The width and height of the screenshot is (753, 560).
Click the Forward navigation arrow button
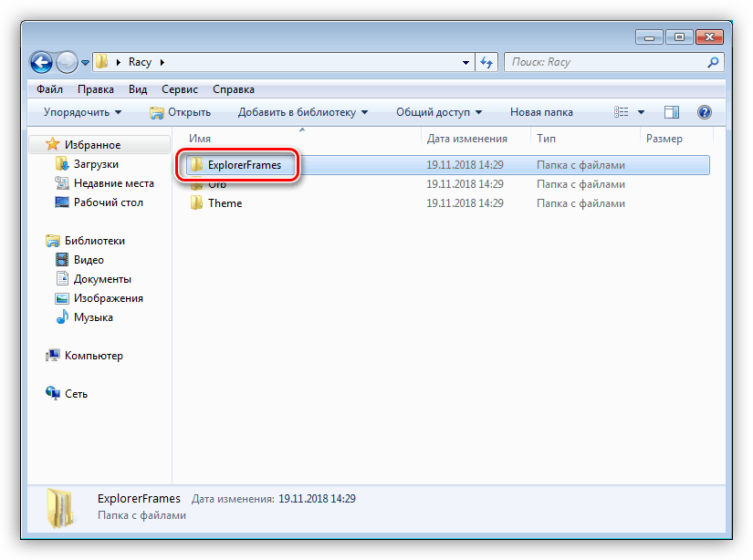pos(67,62)
